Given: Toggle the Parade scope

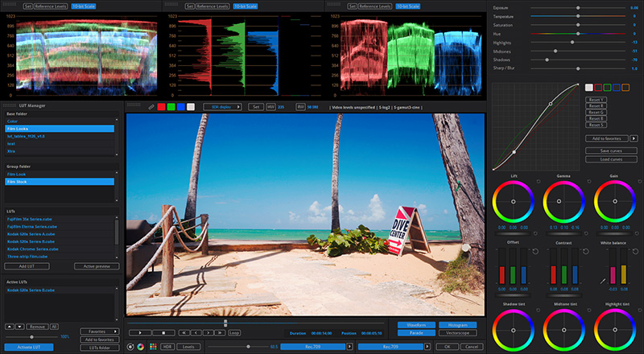Looking at the screenshot, I should 416,333.
